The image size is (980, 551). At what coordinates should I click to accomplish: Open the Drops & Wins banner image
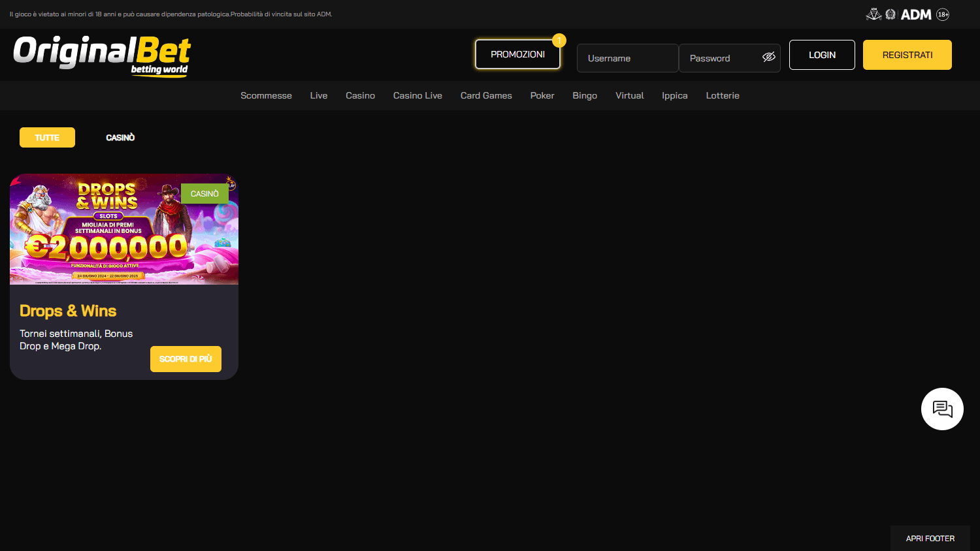click(x=124, y=229)
